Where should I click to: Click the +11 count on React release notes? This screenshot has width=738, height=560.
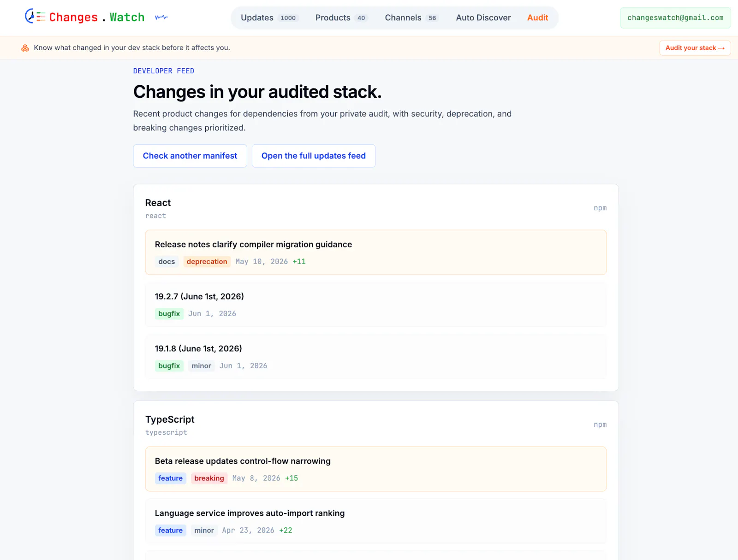point(299,262)
